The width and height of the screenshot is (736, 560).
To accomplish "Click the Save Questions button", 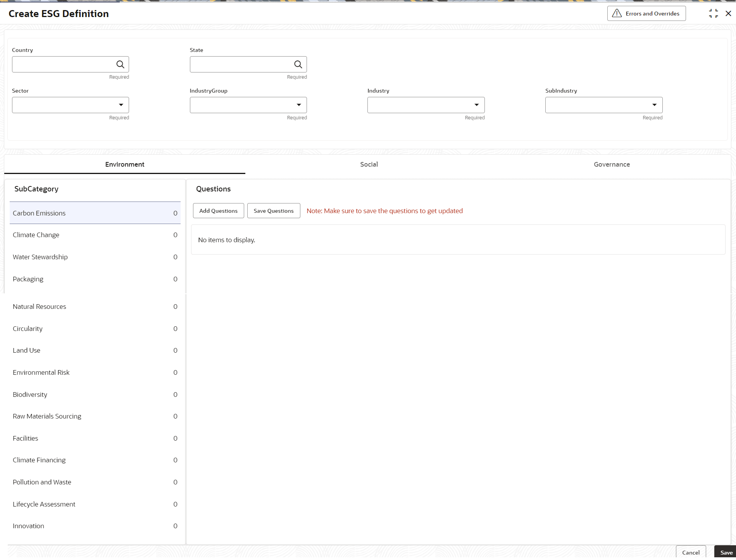I will tap(274, 211).
